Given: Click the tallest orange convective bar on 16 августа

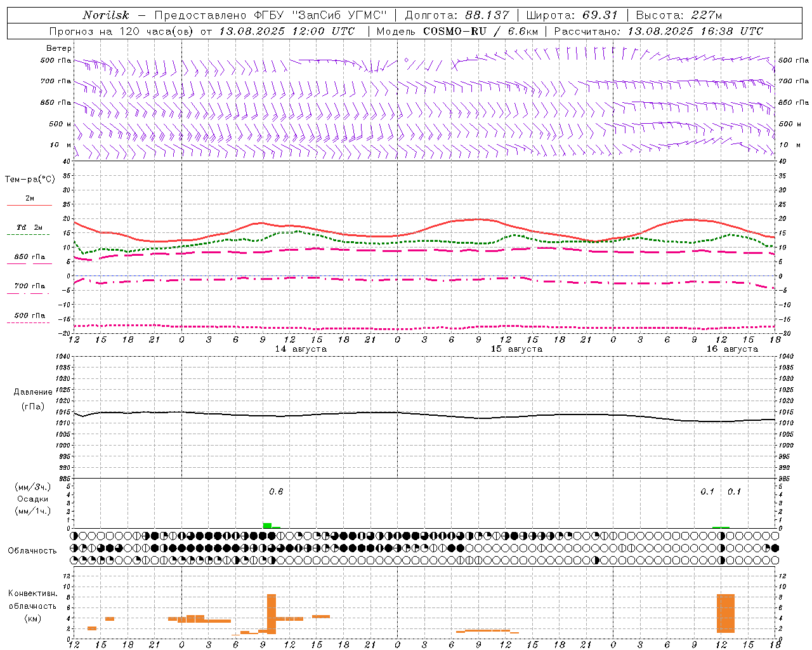Looking at the screenshot, I should point(725,613).
